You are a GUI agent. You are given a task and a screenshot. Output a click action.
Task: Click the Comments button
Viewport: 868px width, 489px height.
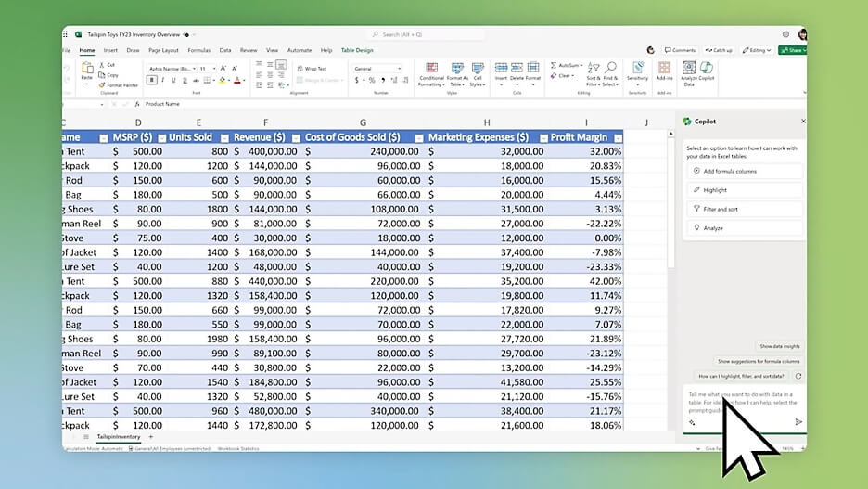[680, 50]
